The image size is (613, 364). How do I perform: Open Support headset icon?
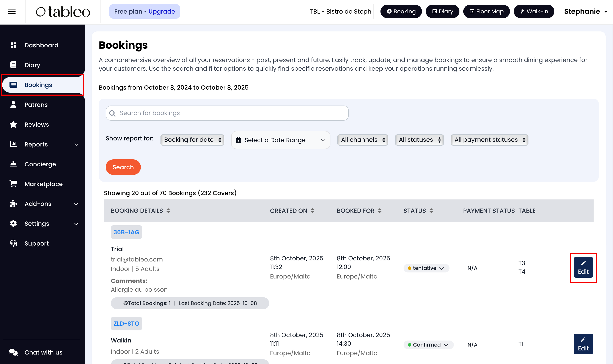pos(13,243)
